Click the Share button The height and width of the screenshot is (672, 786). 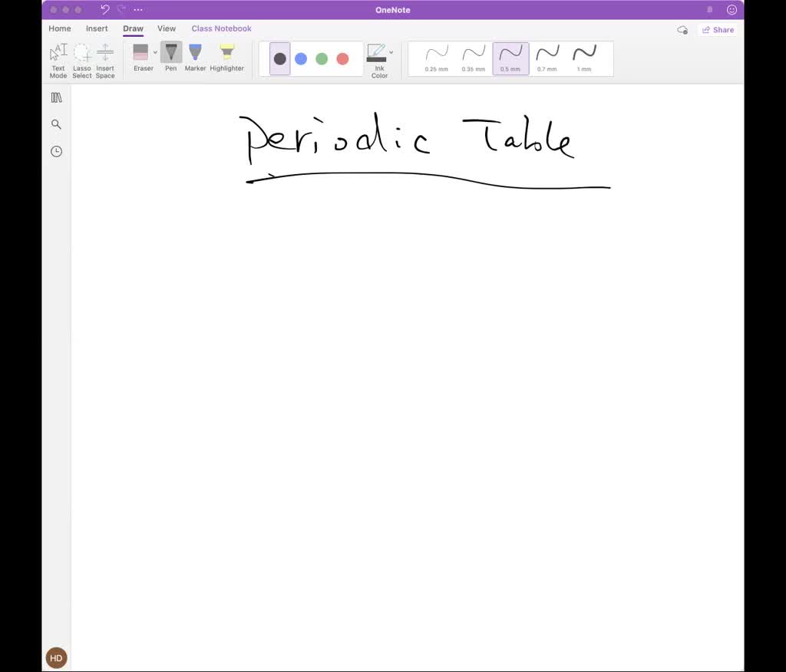[718, 29]
